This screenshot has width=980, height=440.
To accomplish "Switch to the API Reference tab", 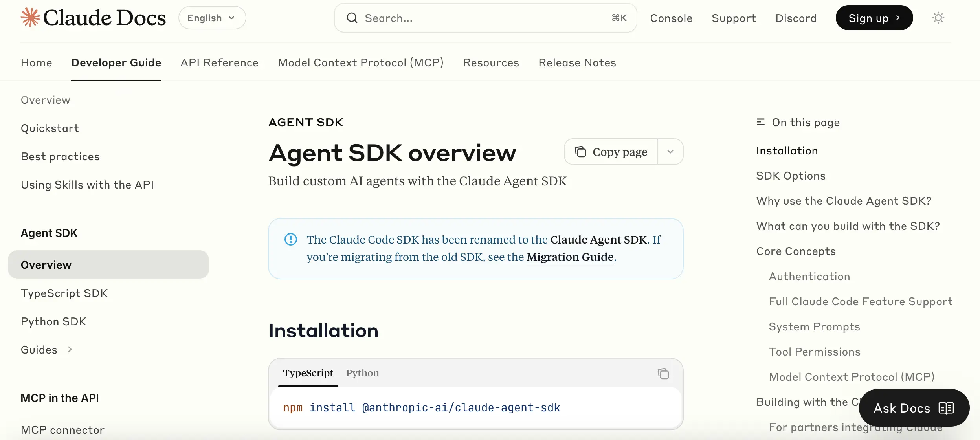I will 219,62.
